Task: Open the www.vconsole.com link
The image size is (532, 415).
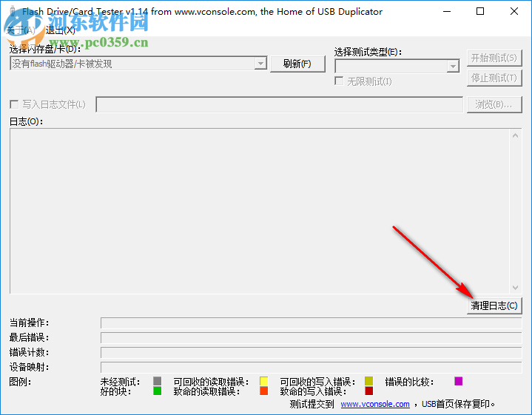Action: click(x=375, y=404)
